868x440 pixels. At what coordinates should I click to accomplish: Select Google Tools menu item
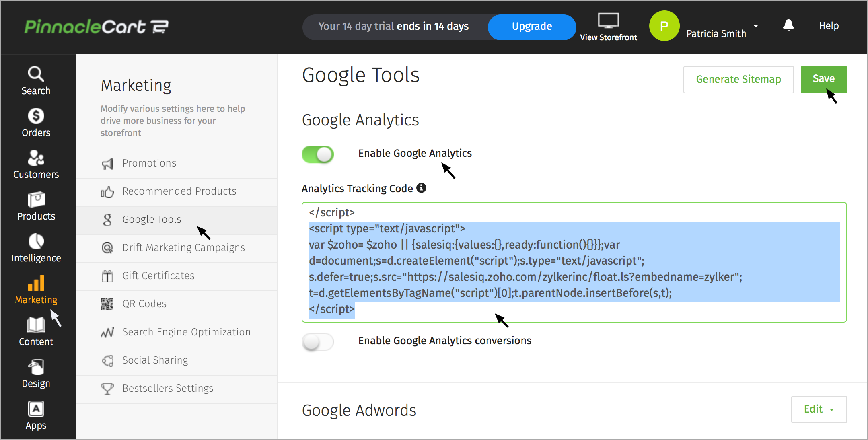coord(177,220)
